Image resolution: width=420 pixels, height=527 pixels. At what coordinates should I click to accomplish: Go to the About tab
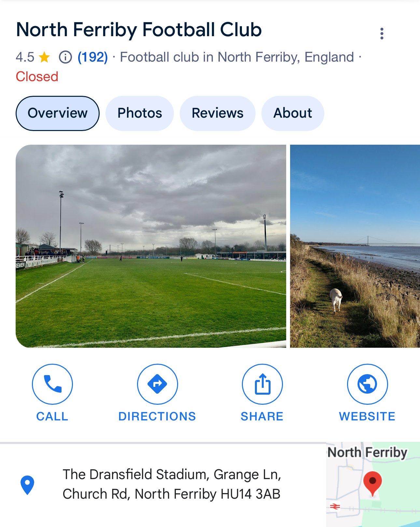(293, 113)
